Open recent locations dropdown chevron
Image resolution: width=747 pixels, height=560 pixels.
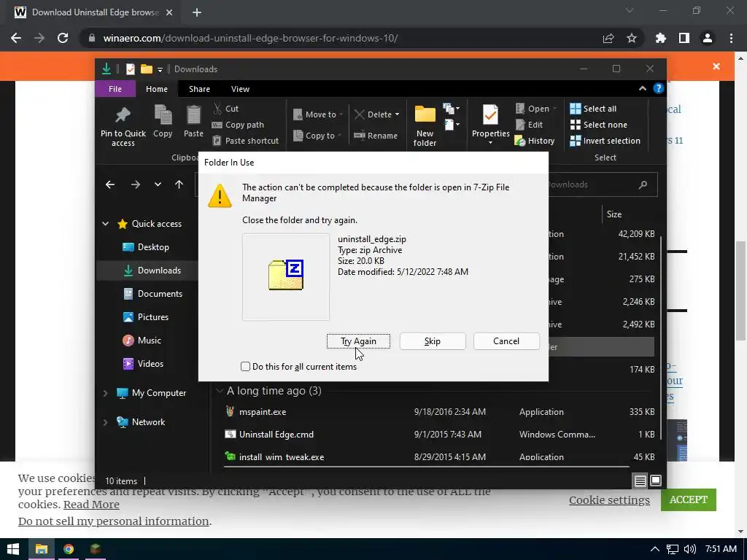click(158, 184)
